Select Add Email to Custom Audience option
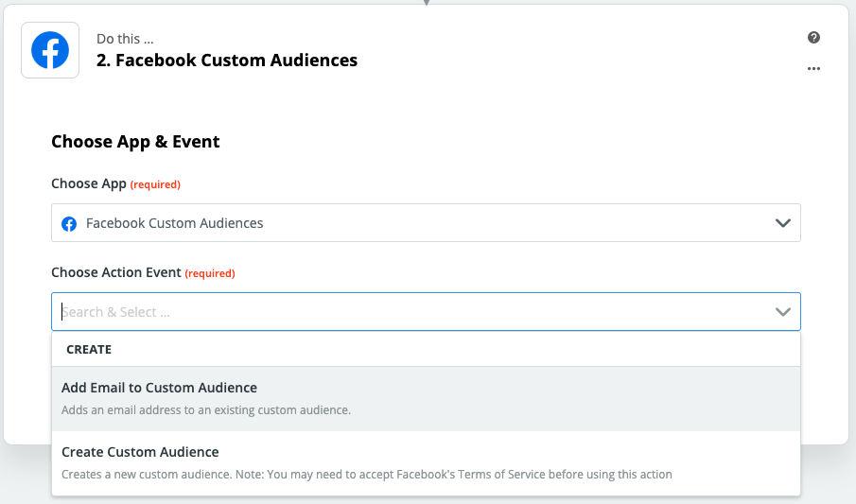856x504 pixels. [x=159, y=388]
